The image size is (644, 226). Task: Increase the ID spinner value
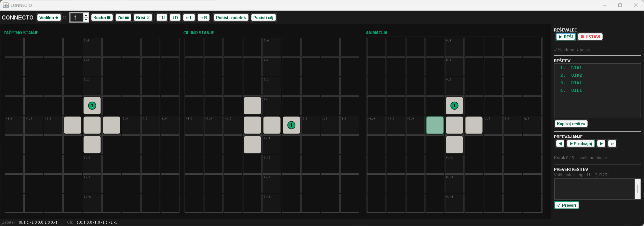(x=86, y=15)
